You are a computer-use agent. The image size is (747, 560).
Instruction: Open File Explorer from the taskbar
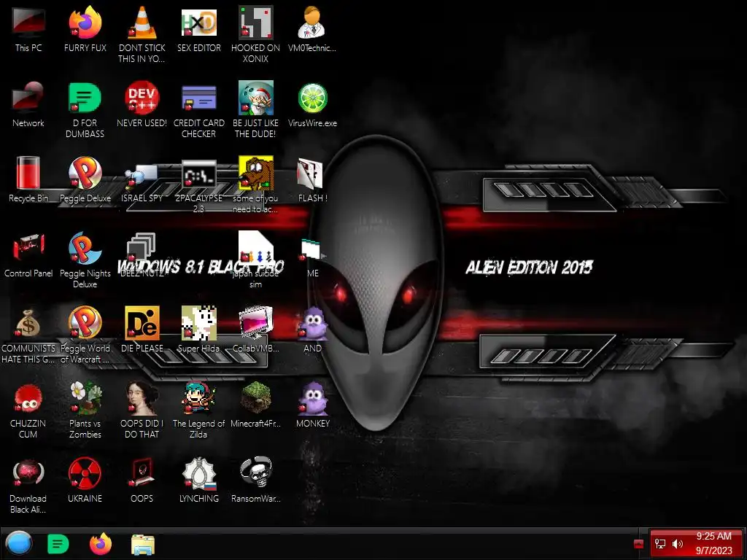tap(142, 545)
